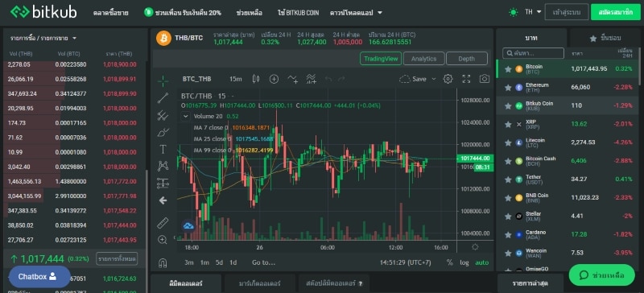Take a chart snapshot with camera icon
The width and height of the screenshot is (644, 293).
pyautogui.click(x=485, y=79)
